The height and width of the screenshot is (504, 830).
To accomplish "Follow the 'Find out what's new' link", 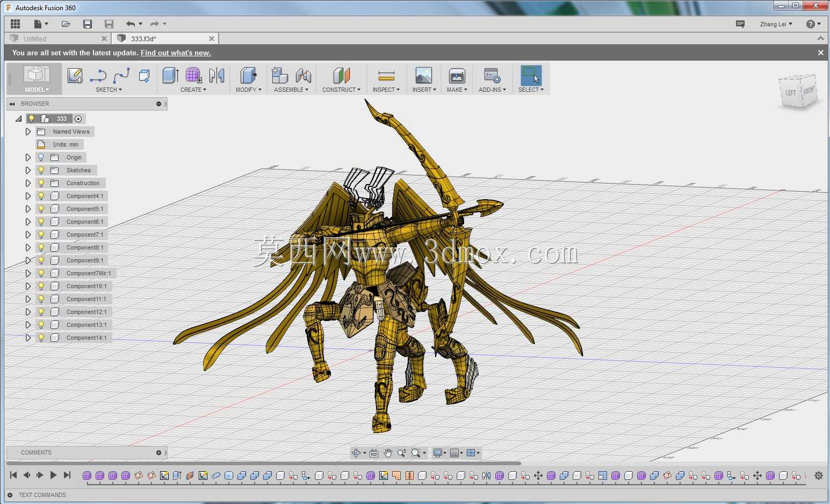I will click(x=176, y=53).
